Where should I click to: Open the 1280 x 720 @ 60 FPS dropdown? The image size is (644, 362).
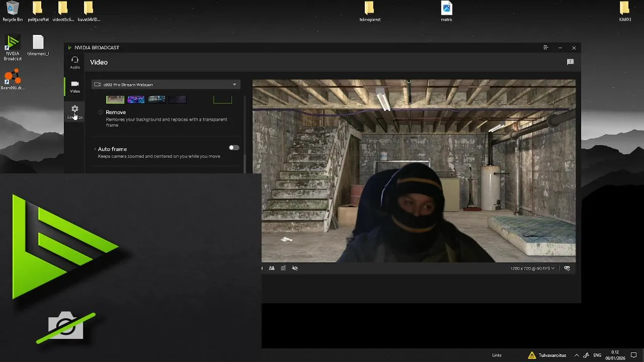pos(532,268)
